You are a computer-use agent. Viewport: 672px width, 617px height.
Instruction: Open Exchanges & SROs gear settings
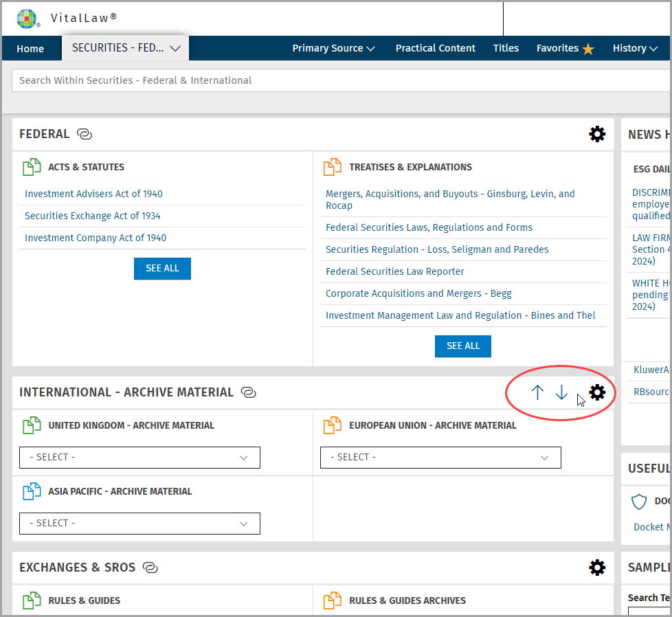[597, 568]
